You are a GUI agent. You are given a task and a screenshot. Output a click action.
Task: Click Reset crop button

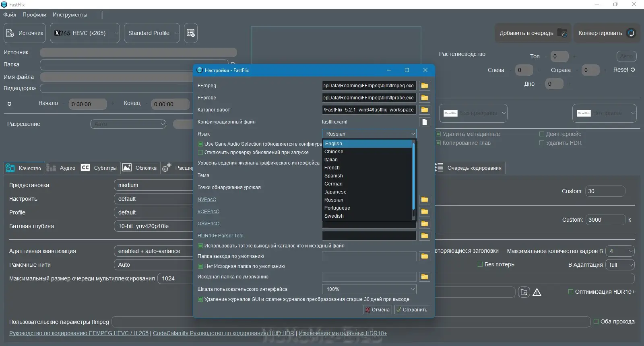(x=624, y=70)
